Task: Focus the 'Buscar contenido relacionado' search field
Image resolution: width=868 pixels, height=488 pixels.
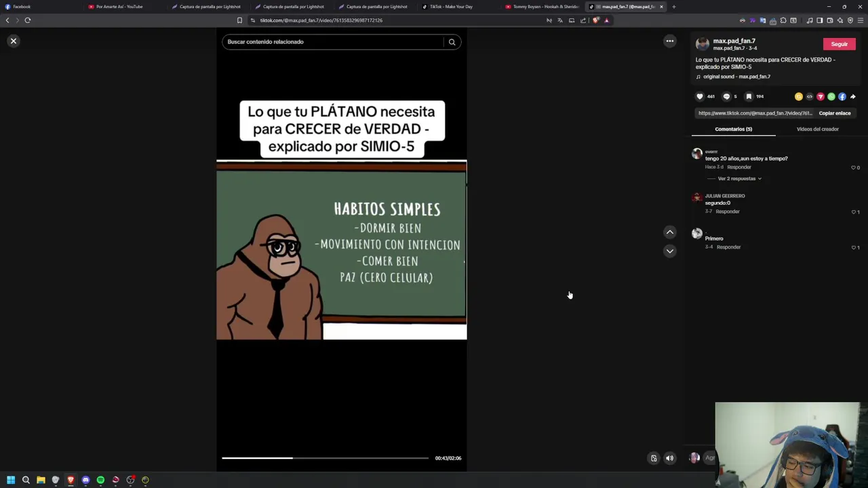Action: pos(333,42)
